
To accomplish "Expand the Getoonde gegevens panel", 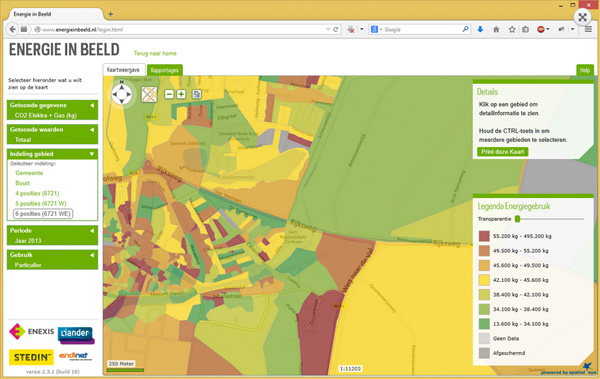I will (92, 105).
